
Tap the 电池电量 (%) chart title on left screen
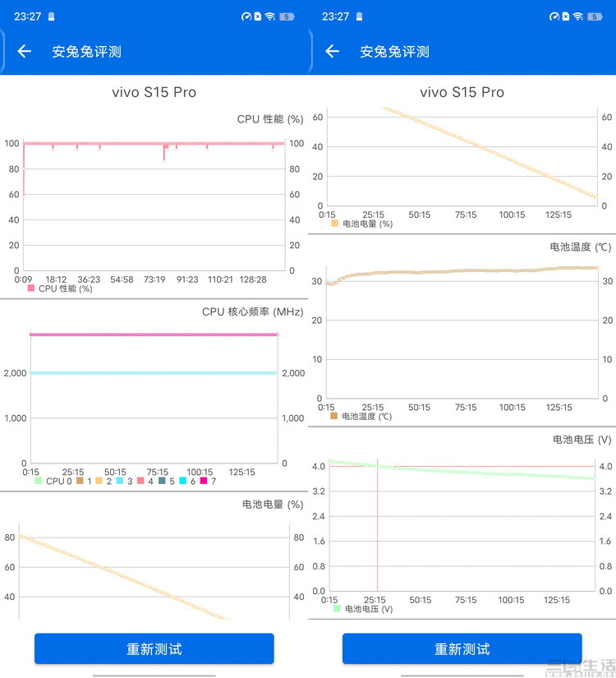(273, 504)
